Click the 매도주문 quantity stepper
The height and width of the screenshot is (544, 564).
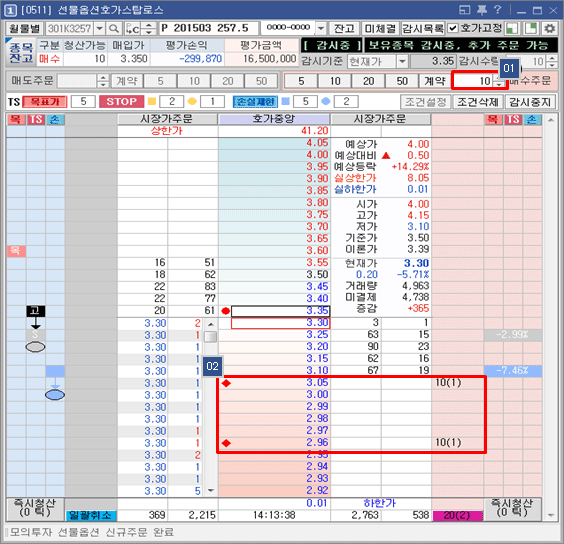coord(103,81)
